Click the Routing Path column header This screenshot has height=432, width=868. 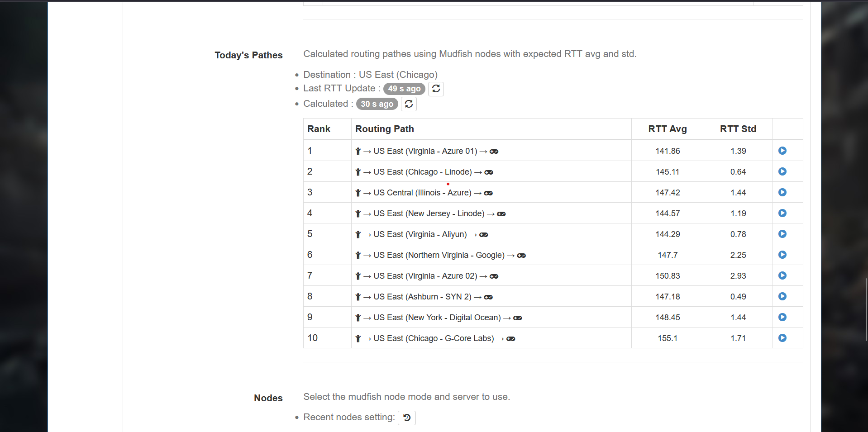(384, 129)
